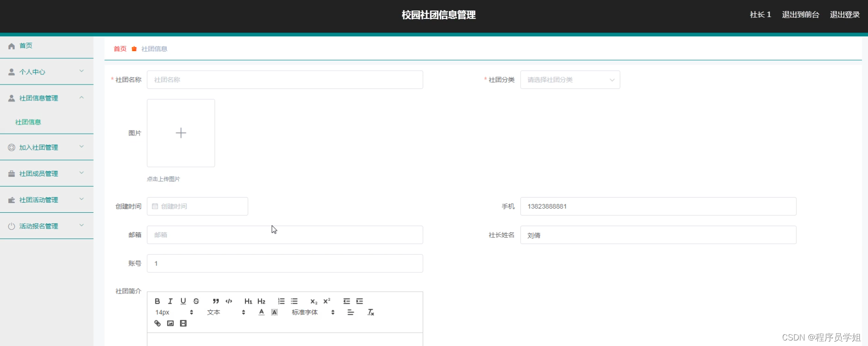Focus the 邮箱 input field
The image size is (868, 346).
[x=285, y=235]
